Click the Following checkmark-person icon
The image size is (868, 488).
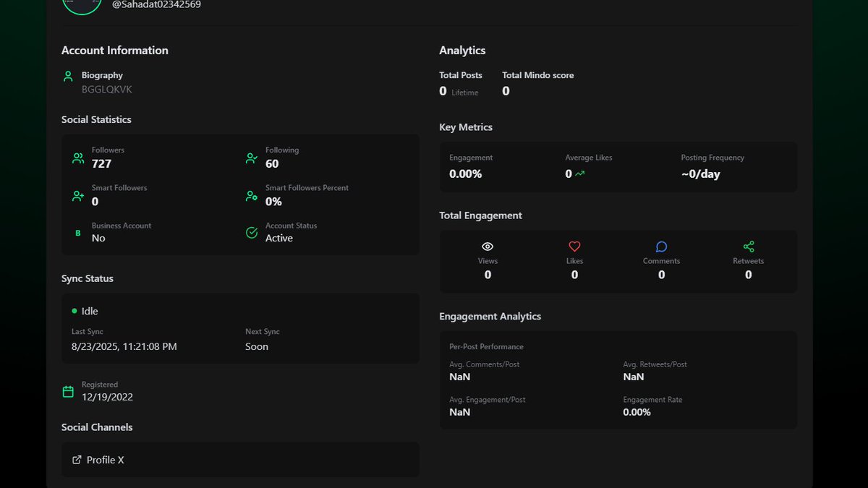point(251,156)
